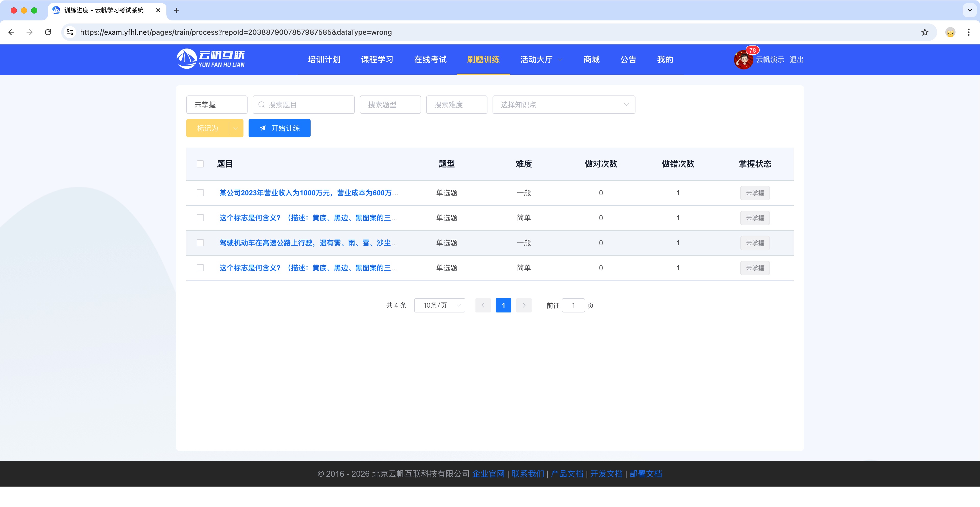The image size is (980, 507).
Task: Click the 开始训练 button
Action: tap(279, 128)
